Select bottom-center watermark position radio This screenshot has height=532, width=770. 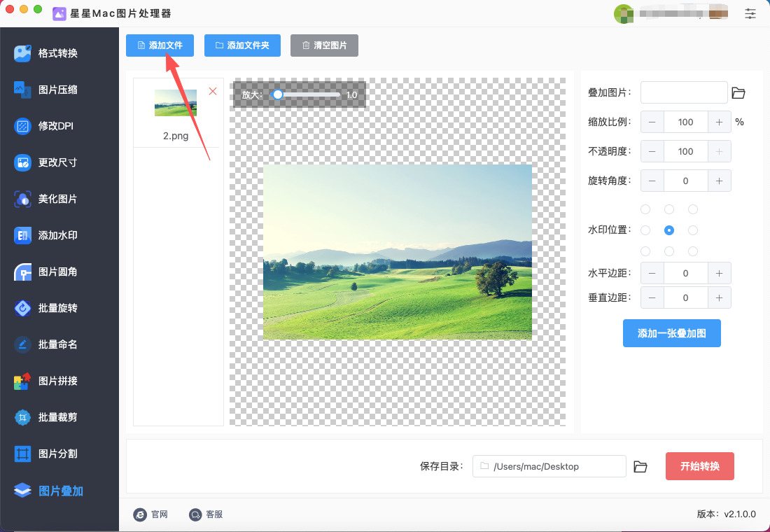coord(668,251)
